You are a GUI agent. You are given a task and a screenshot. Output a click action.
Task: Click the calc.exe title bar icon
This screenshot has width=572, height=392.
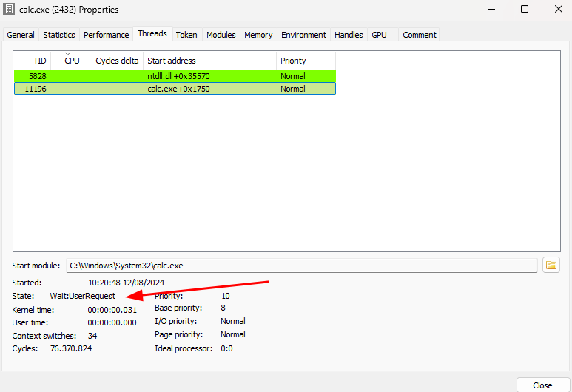(9, 10)
